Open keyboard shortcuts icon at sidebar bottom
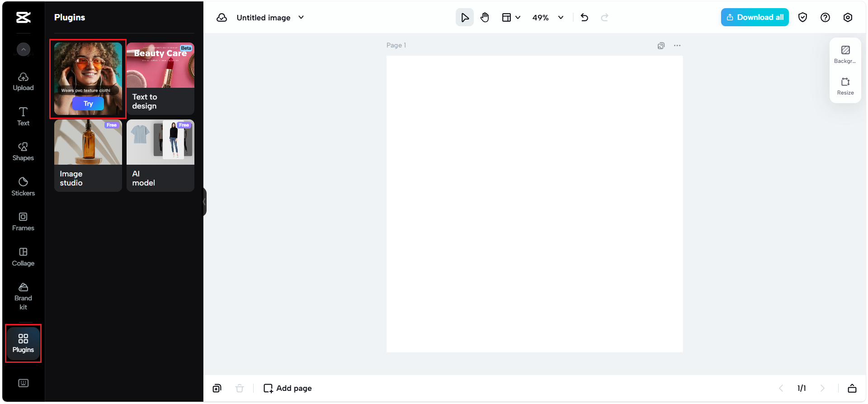Screen dimensions: 868x404 (23, 383)
